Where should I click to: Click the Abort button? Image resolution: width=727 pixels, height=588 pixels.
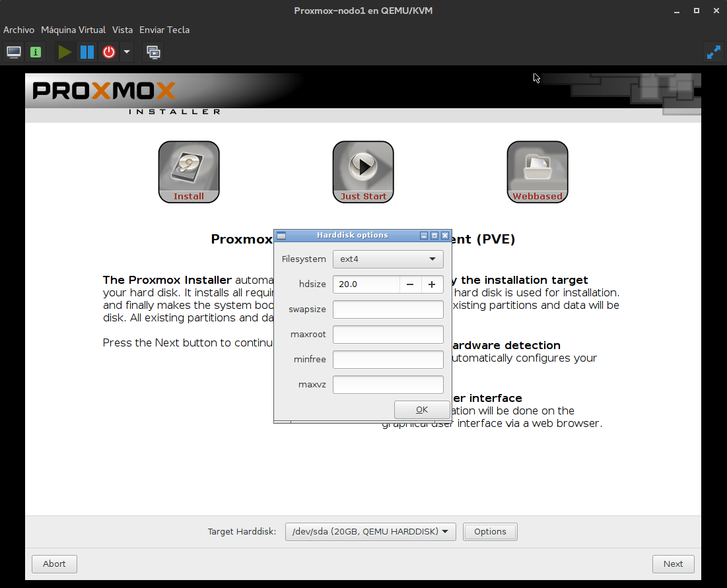point(54,564)
